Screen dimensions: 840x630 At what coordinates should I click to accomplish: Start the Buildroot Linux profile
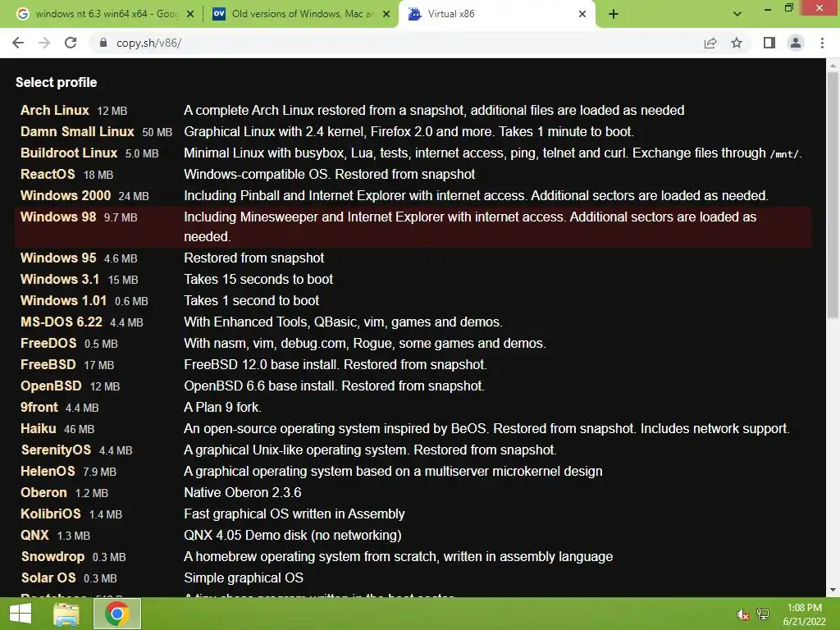69,153
